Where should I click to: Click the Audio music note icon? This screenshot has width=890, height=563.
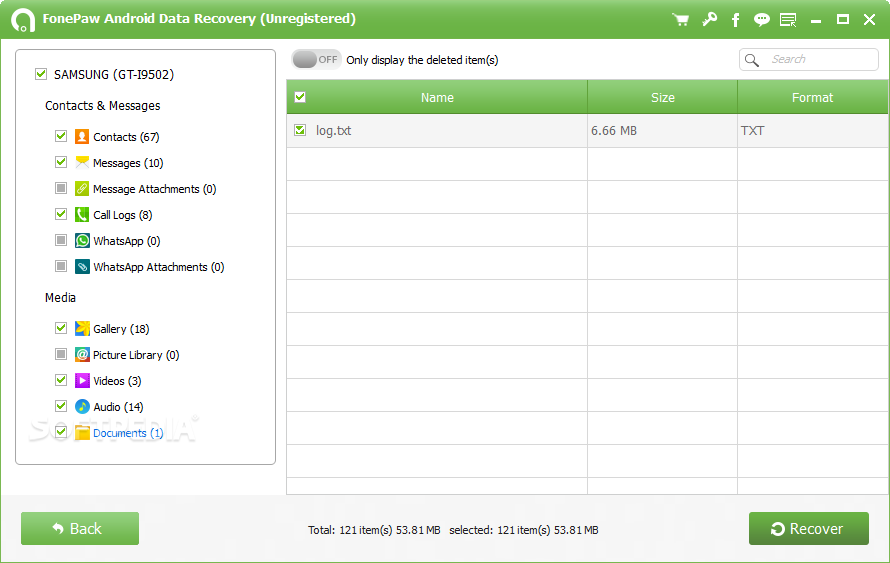pos(82,406)
